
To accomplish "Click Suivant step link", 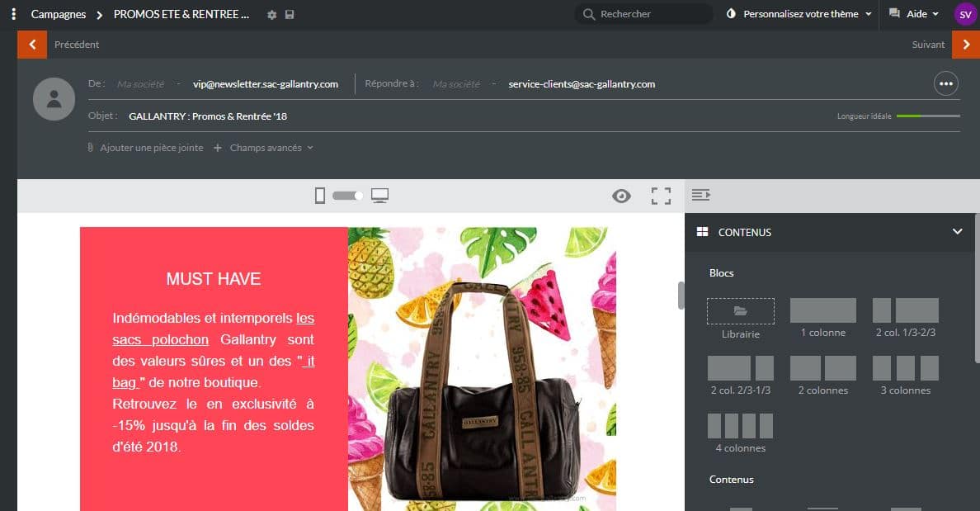I will click(x=928, y=45).
